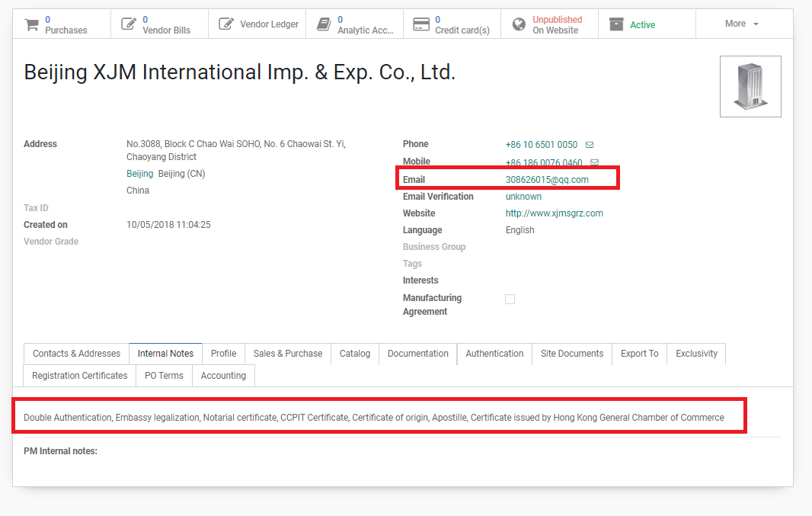
Task: Open the Contacts & Addresses tab
Action: tap(77, 354)
